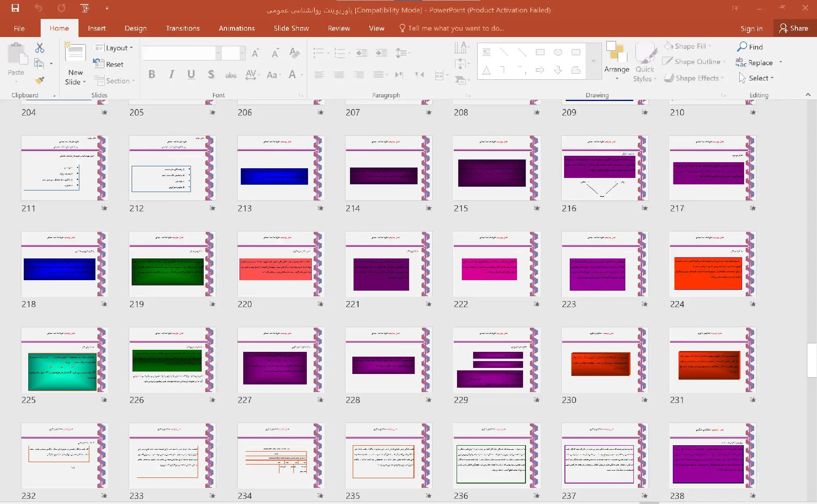Toggle Underline formatting
This screenshot has height=504, width=817.
[x=191, y=74]
